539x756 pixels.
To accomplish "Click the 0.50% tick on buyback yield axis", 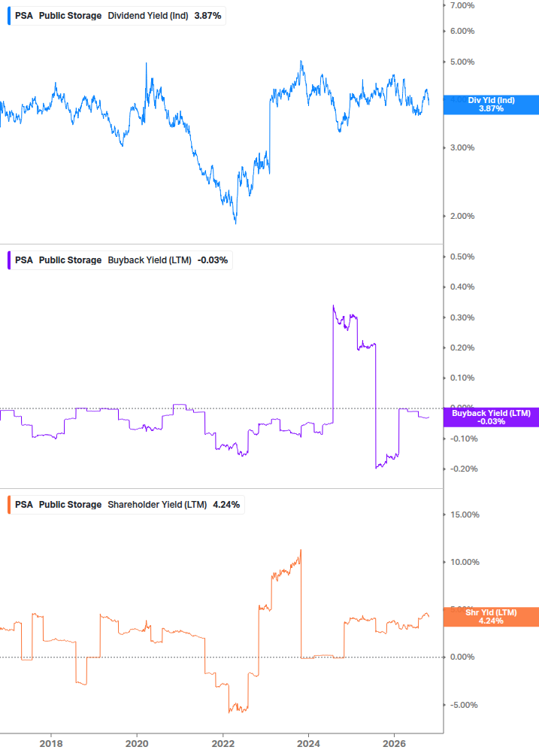I will [x=462, y=257].
